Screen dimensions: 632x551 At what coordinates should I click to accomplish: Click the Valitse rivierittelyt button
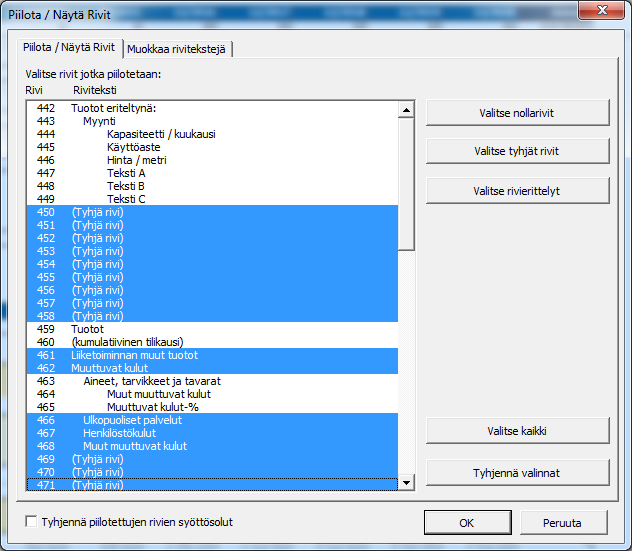tap(517, 191)
